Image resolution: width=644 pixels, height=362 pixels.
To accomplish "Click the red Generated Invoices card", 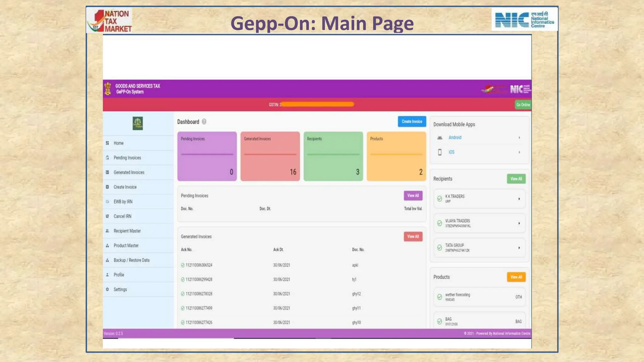I will click(270, 156).
